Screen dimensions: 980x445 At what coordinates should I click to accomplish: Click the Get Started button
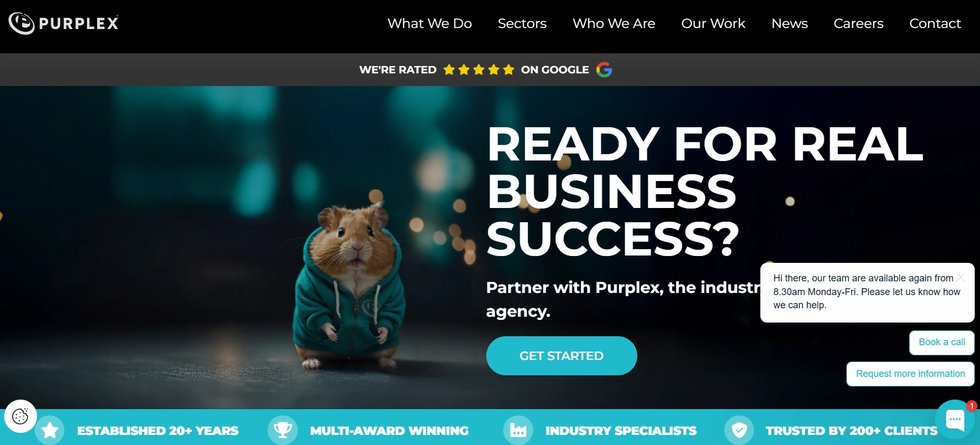562,356
